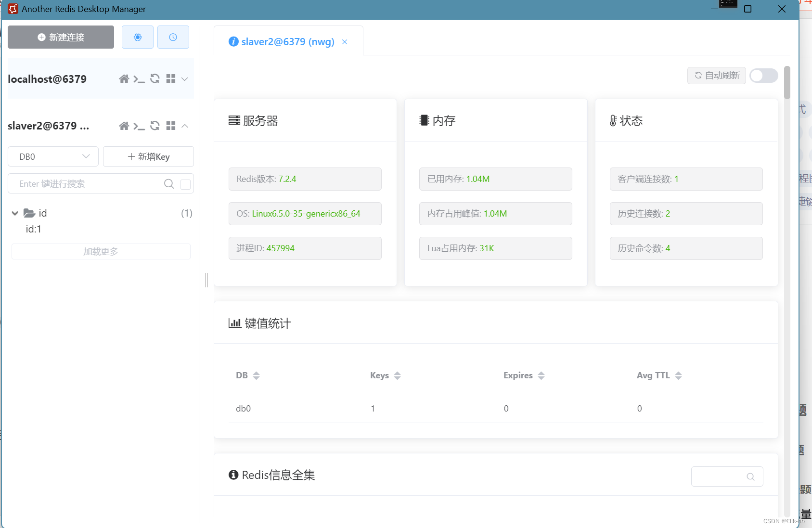
Task: Click the vertical scrollbar of status page
Action: pos(787,83)
